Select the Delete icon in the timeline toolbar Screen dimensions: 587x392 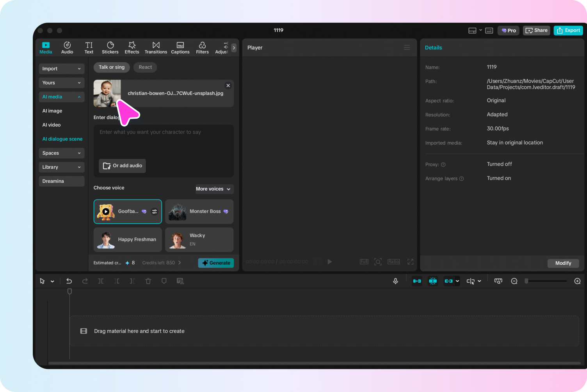pyautogui.click(x=148, y=281)
